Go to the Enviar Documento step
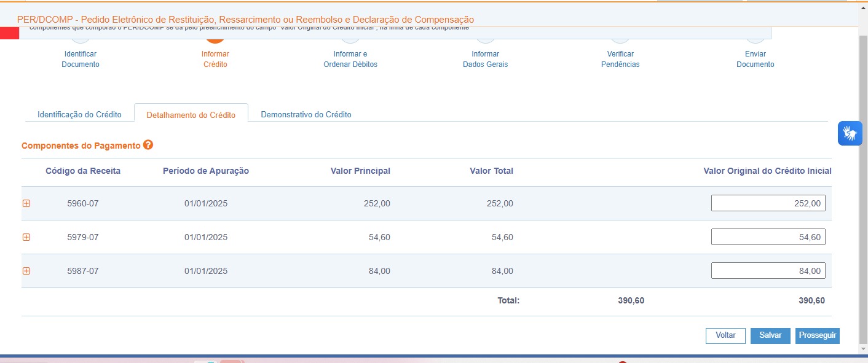The image size is (868, 363). [756, 59]
